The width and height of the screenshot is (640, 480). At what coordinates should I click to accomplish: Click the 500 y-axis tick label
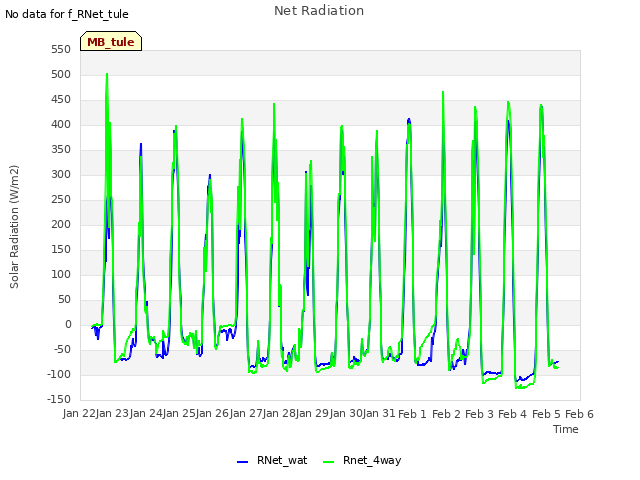(61, 75)
